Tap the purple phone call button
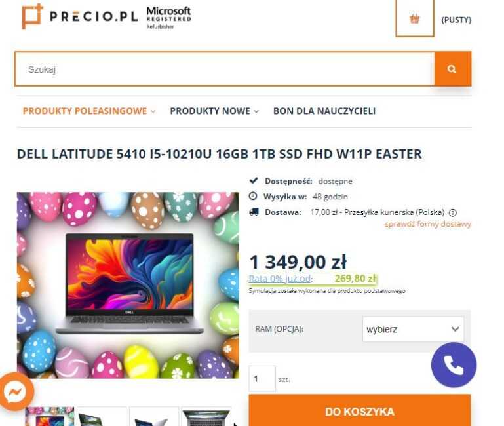Screen dimensions: 504x426 coord(454,365)
